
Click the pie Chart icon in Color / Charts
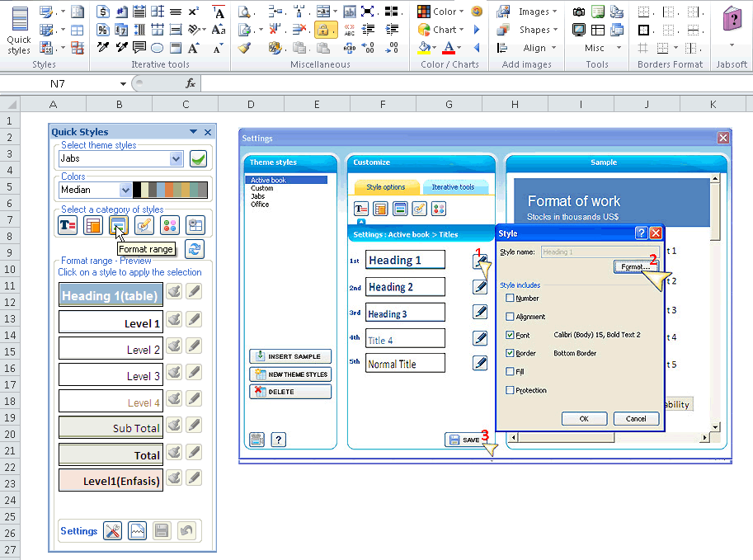point(424,30)
